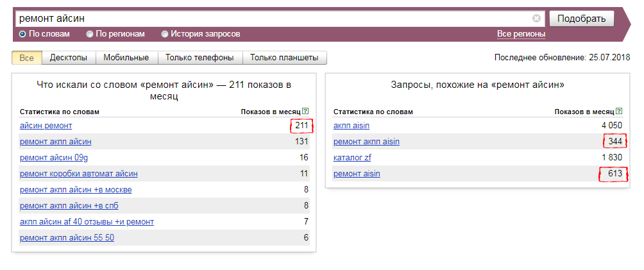The image size is (644, 270).
Task: Select the 'По словам' radio button
Action: pos(22,34)
